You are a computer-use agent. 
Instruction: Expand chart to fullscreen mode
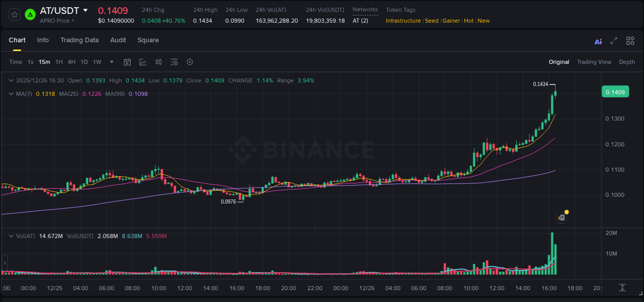pyautogui.click(x=614, y=40)
